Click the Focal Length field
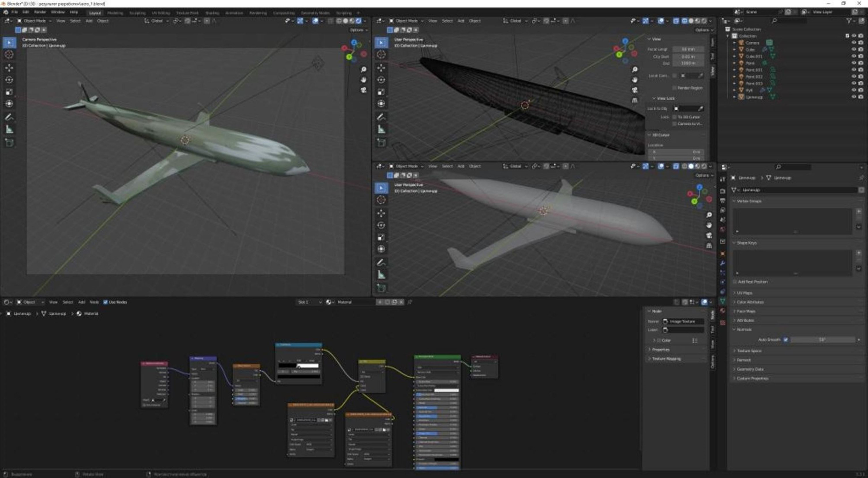 click(x=688, y=49)
